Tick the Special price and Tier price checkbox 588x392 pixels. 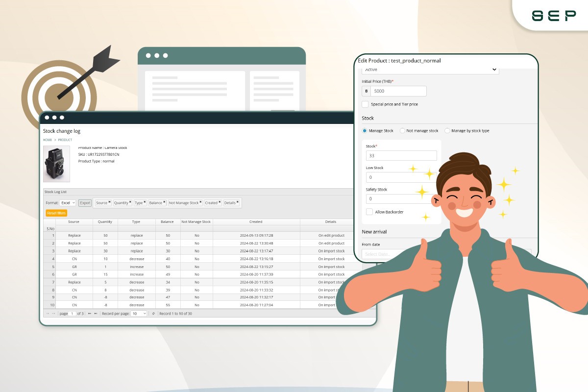[x=365, y=104]
